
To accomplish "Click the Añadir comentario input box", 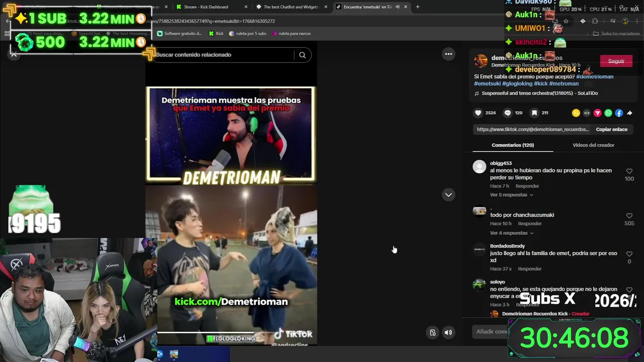I will pyautogui.click(x=491, y=331).
